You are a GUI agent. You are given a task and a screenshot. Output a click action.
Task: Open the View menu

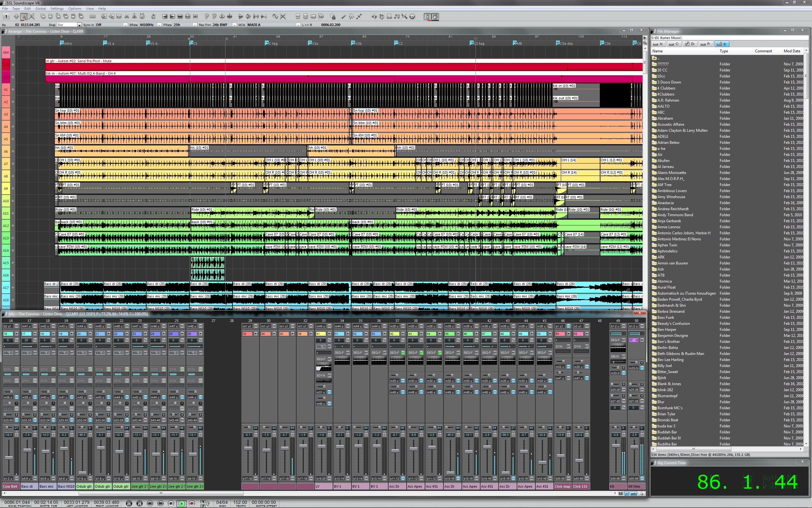(90, 8)
